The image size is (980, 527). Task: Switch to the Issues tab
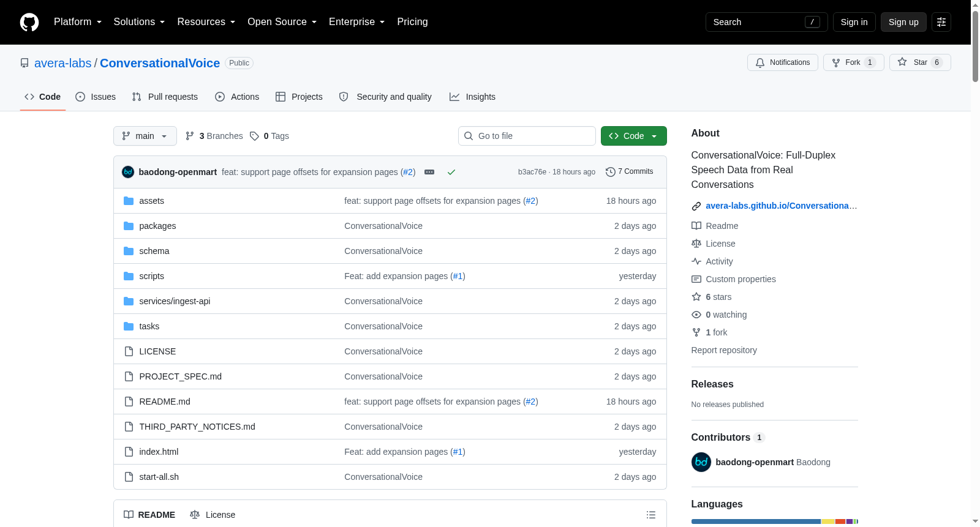96,97
